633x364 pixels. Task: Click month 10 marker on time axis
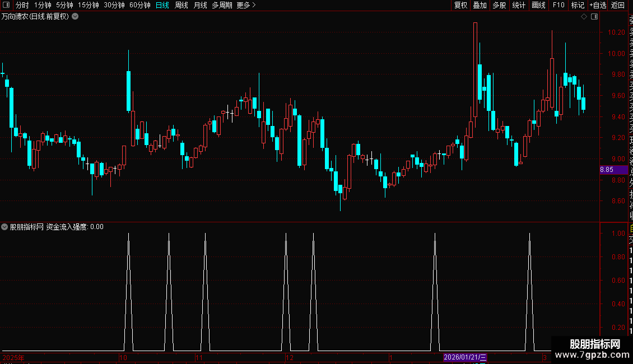[x=123, y=357]
